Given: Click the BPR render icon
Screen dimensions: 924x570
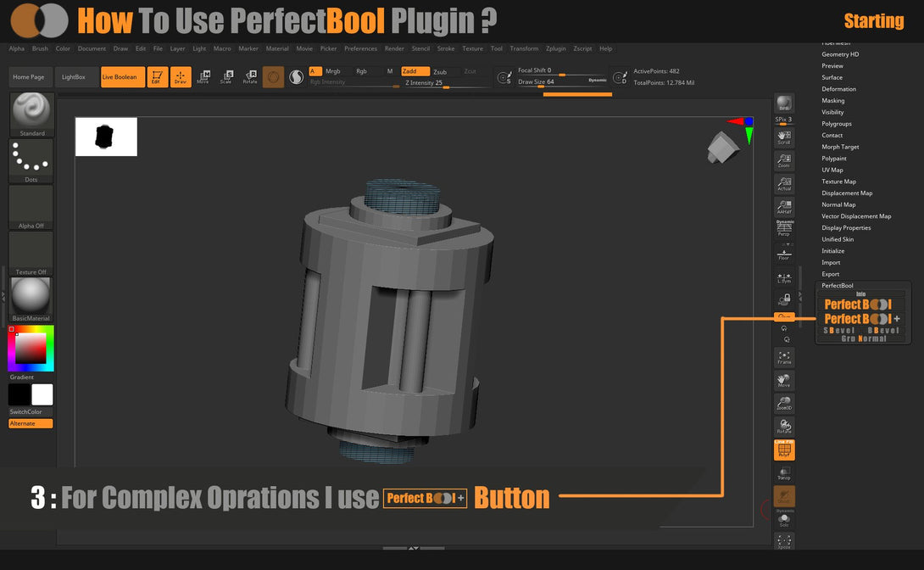Looking at the screenshot, I should [784, 103].
